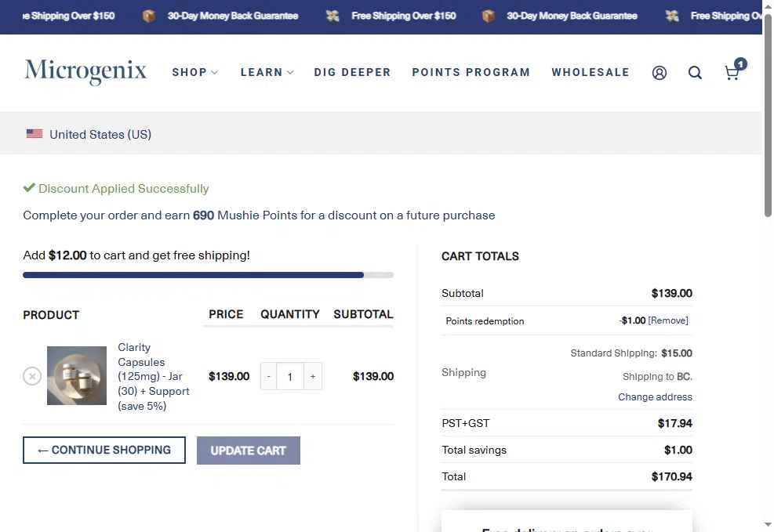Open the account profile icon
774x532 pixels.
[x=659, y=73]
